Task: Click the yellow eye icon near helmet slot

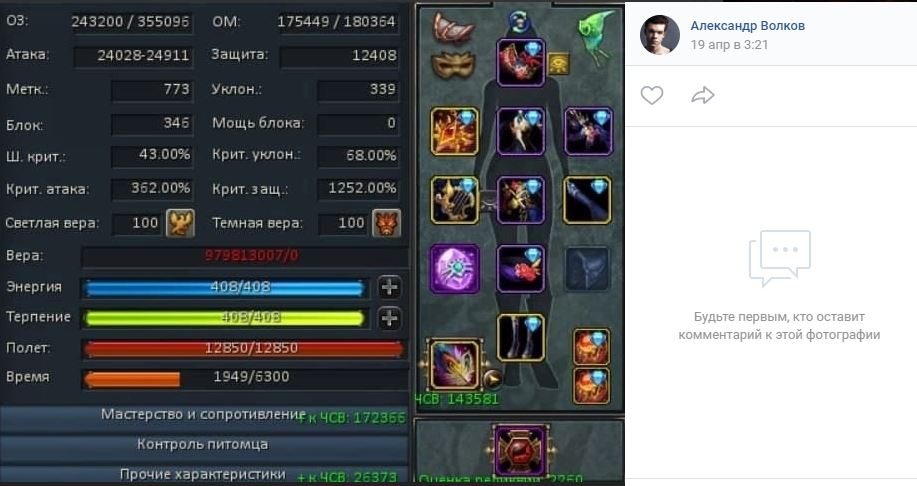Action: (x=559, y=63)
